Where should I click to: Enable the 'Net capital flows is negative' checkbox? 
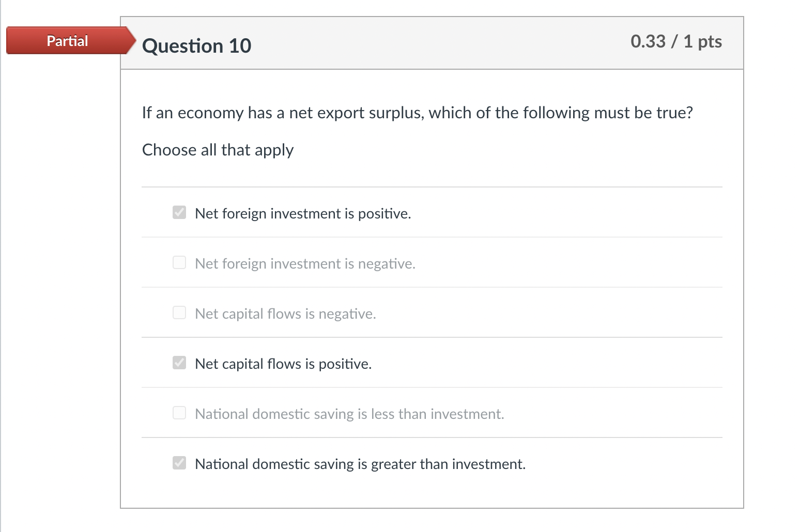pos(179,312)
